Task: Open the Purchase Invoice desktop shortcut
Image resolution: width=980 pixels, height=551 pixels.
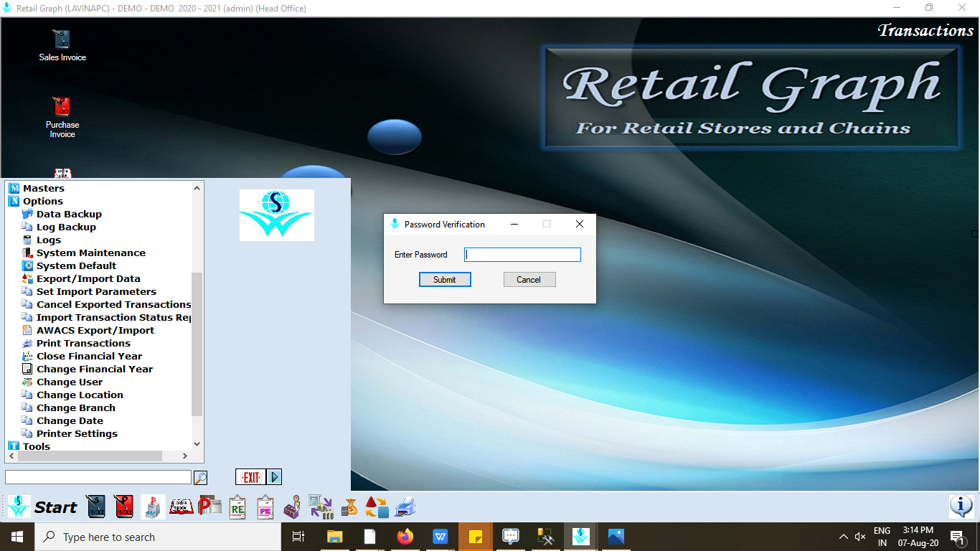Action: (x=62, y=118)
